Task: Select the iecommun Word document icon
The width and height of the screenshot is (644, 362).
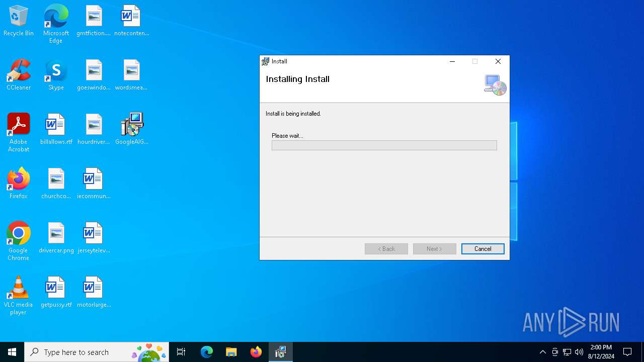Action: point(94,184)
